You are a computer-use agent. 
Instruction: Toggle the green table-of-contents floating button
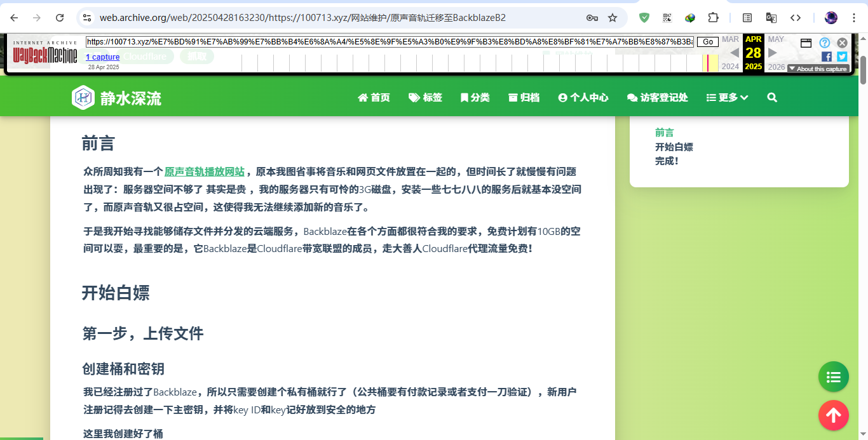pyautogui.click(x=834, y=377)
